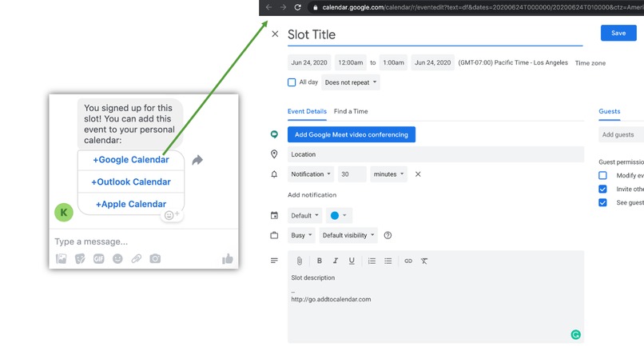Add emoji reaction to Messenger message
This screenshot has height=363, width=644.
171,215
